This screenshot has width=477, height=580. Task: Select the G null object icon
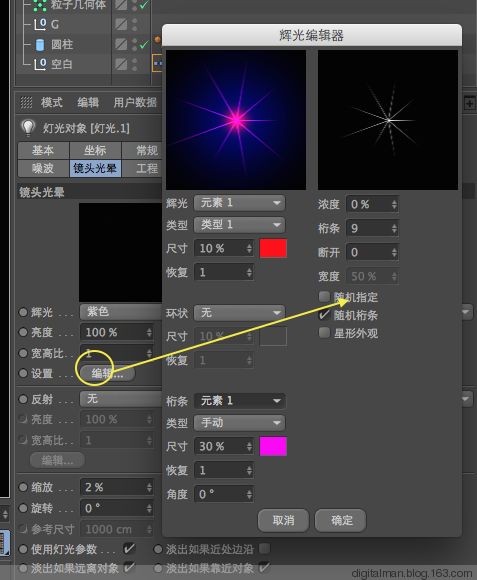(x=40, y=24)
